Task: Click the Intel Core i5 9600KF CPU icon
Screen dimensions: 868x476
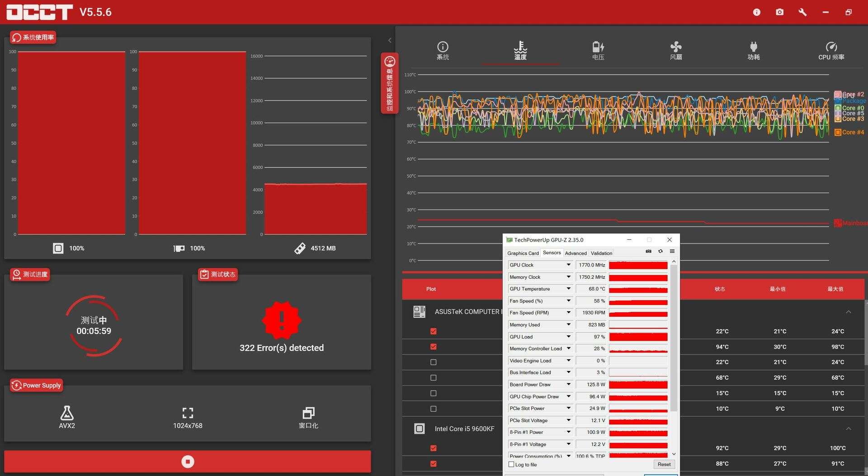Action: 420,429
